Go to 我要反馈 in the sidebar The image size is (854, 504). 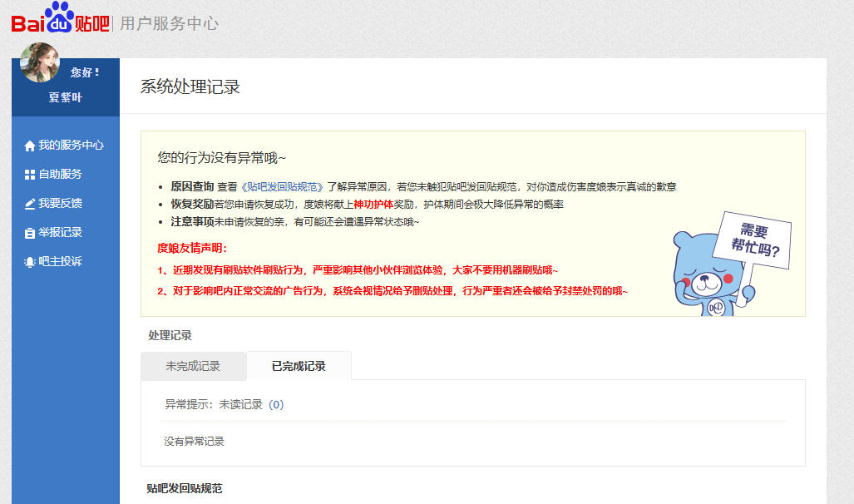click(x=60, y=203)
